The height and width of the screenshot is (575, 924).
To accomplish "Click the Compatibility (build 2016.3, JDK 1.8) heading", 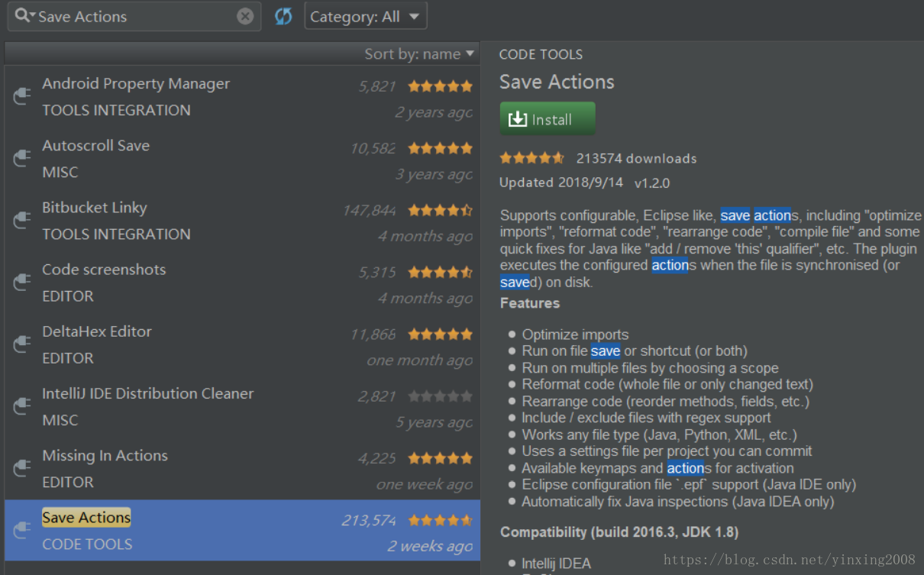I will pos(619,531).
